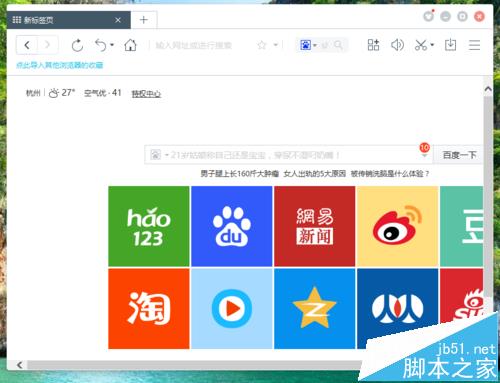
Task: Open search engine selector in page search box
Action: click(159, 155)
